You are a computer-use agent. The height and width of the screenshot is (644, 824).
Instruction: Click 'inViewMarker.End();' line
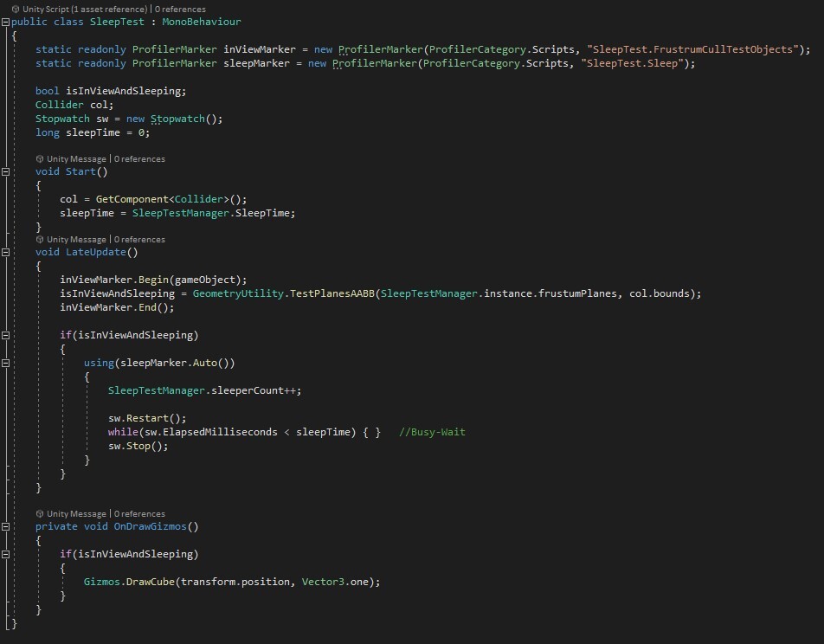point(117,307)
